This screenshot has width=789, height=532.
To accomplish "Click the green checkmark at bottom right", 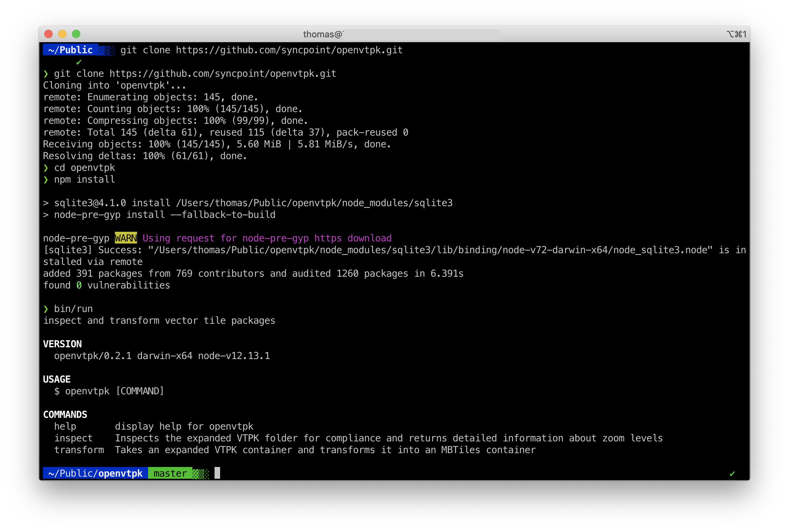I will (732, 474).
